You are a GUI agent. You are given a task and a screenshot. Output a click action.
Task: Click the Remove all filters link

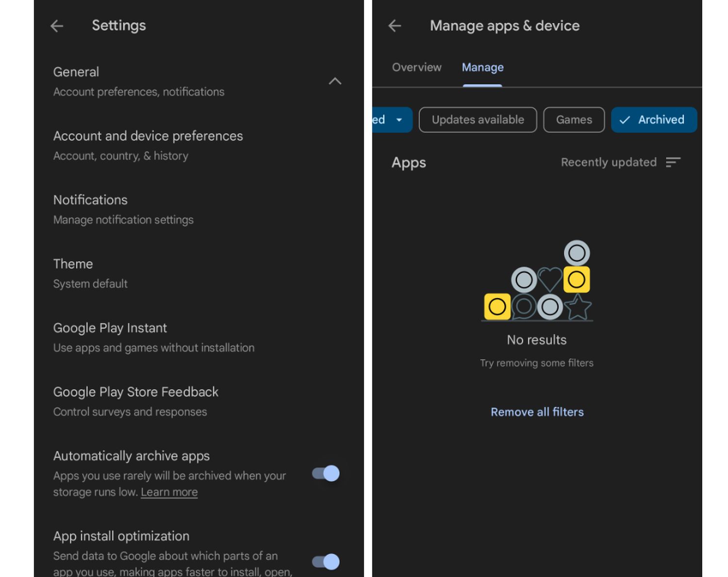(537, 412)
